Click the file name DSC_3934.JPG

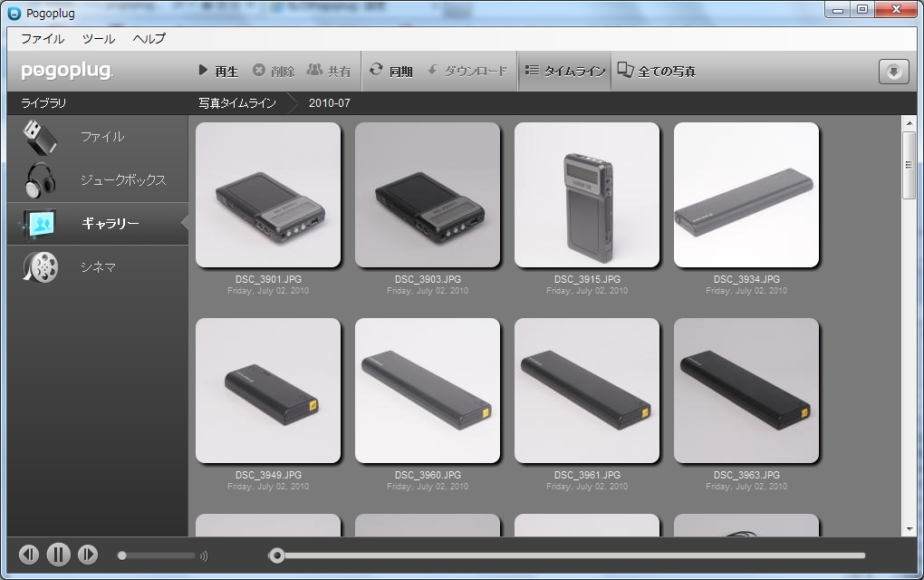[746, 279]
